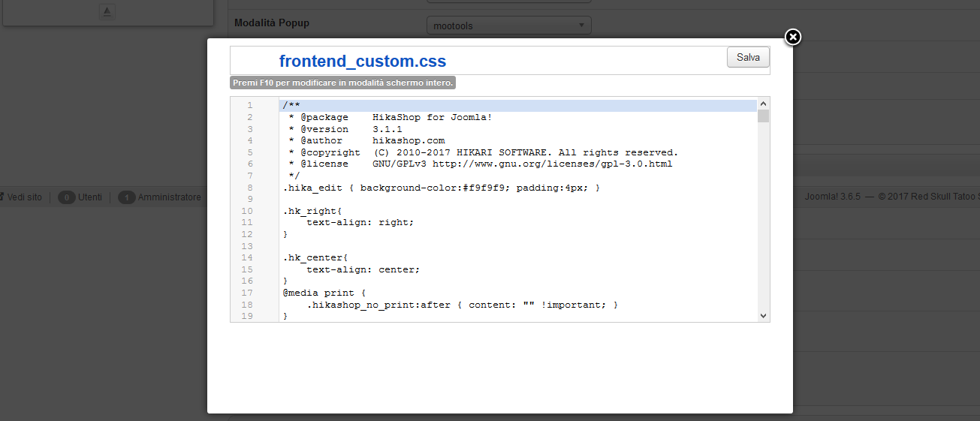This screenshot has height=421, width=980.
Task: Open the Modalità Popup mootools dropdown
Action: tap(509, 26)
